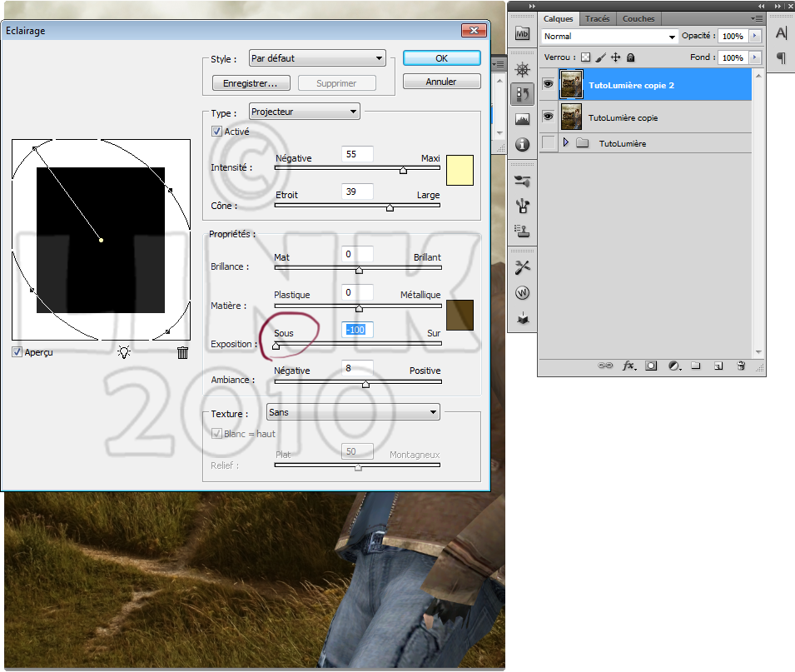Open the Mini Bridge panel icon
Screen dimensions: 795x672
pyautogui.click(x=522, y=34)
